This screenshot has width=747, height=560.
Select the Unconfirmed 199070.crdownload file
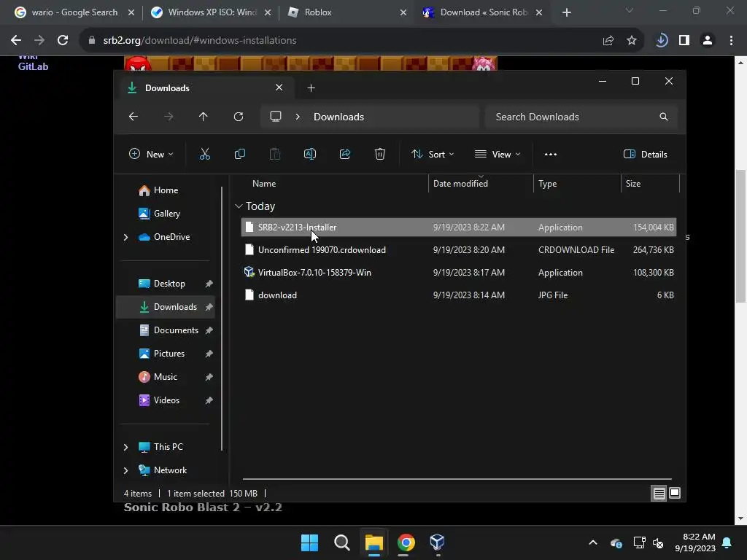459,249
